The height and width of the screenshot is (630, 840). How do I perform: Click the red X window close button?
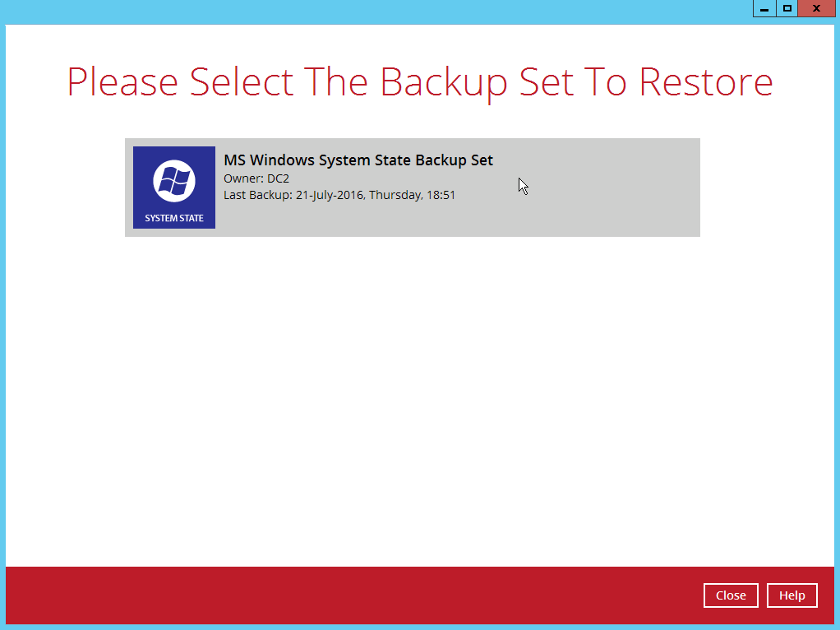coord(815,9)
